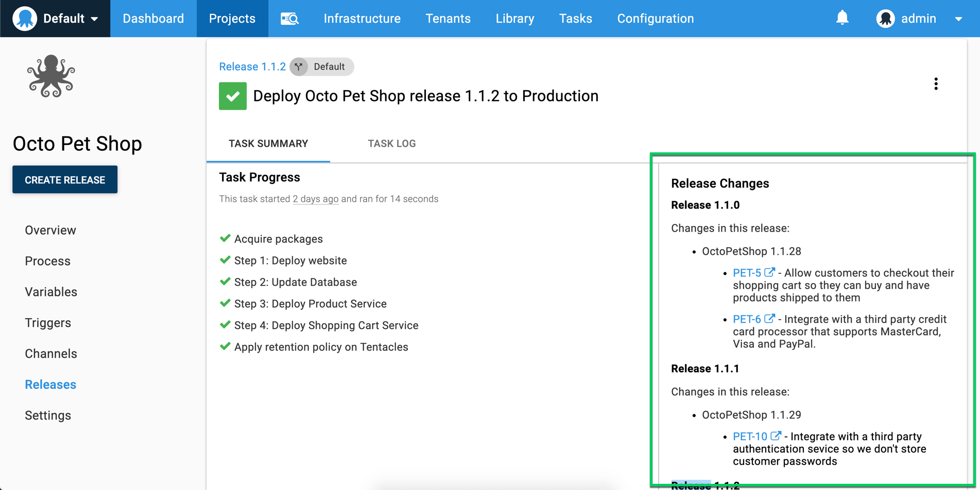Viewport: 980px width, 490px height.
Task: Click the checkmark beside Step 2: Update Database
Action: 225,281
